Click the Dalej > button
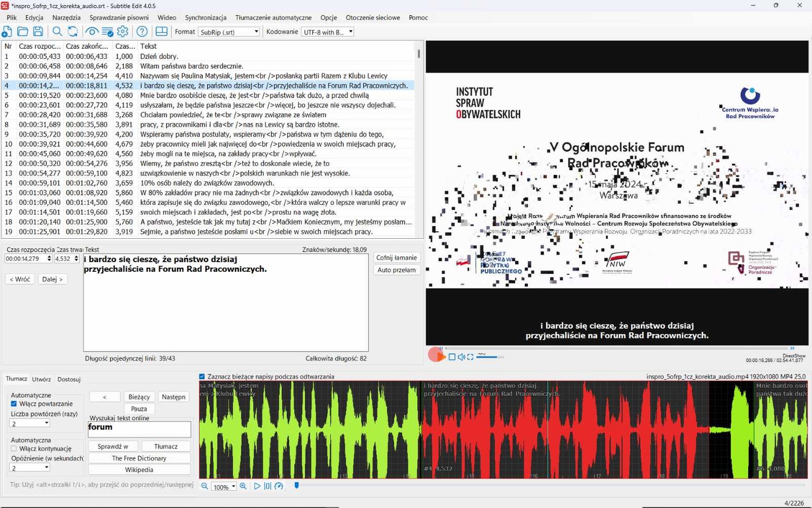This screenshot has height=508, width=812. click(x=52, y=279)
